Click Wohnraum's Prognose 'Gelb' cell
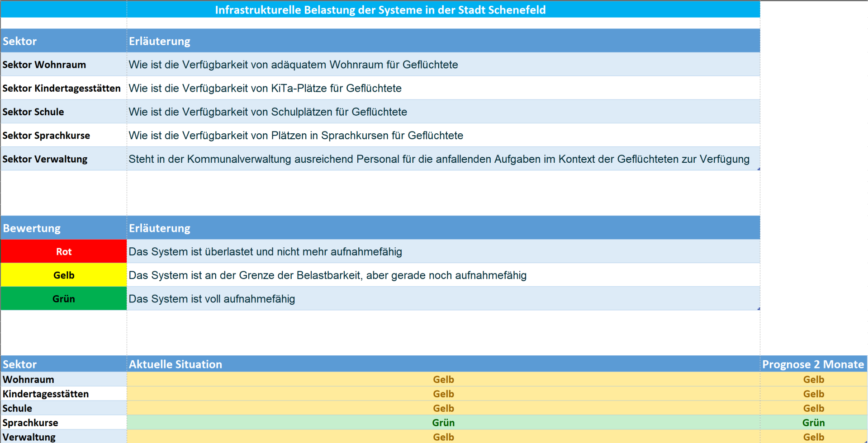Viewport: 868px width, 443px height. [x=813, y=379]
